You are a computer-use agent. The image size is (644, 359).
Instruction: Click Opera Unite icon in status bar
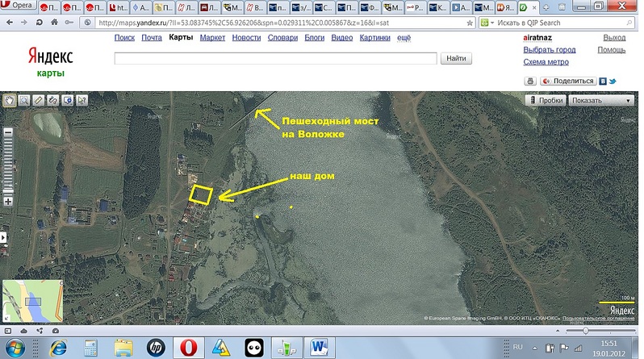click(40, 331)
